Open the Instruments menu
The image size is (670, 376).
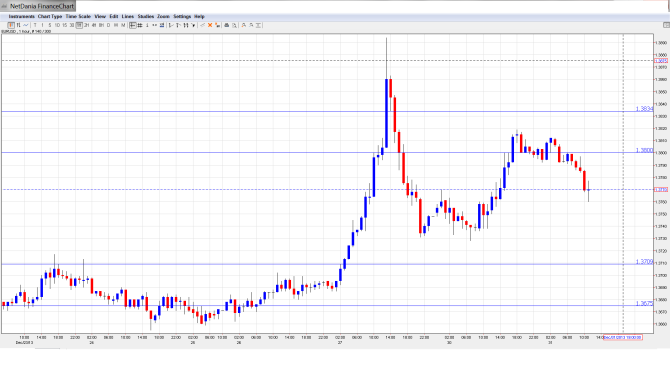tap(21, 16)
